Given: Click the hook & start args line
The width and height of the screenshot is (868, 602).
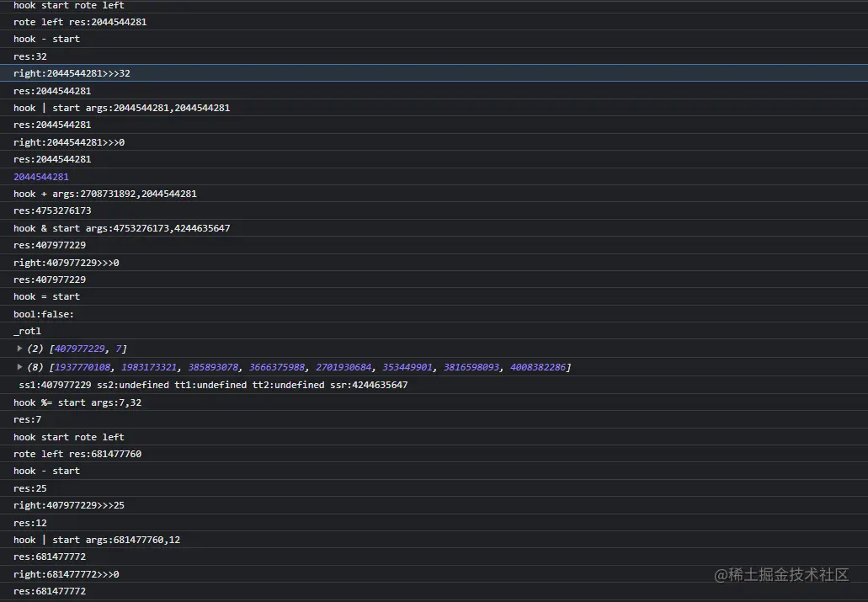Looking at the screenshot, I should coord(121,228).
